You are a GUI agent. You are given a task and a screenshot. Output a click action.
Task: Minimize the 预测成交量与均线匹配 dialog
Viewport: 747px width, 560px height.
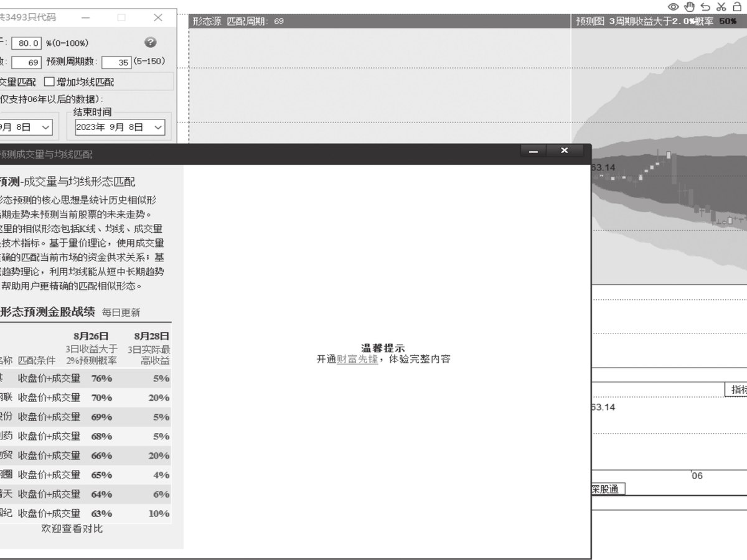pyautogui.click(x=533, y=151)
